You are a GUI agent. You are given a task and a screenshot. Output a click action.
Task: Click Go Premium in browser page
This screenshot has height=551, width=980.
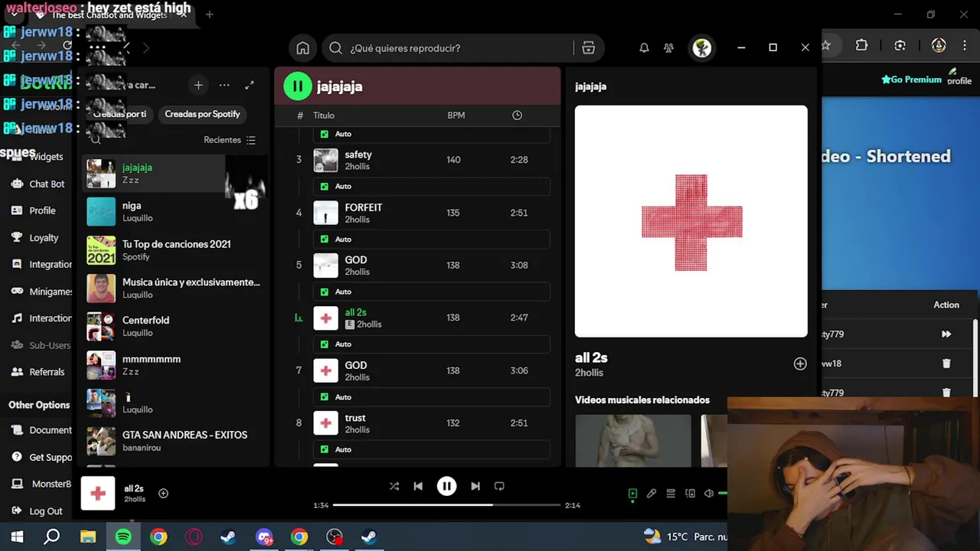[911, 80]
